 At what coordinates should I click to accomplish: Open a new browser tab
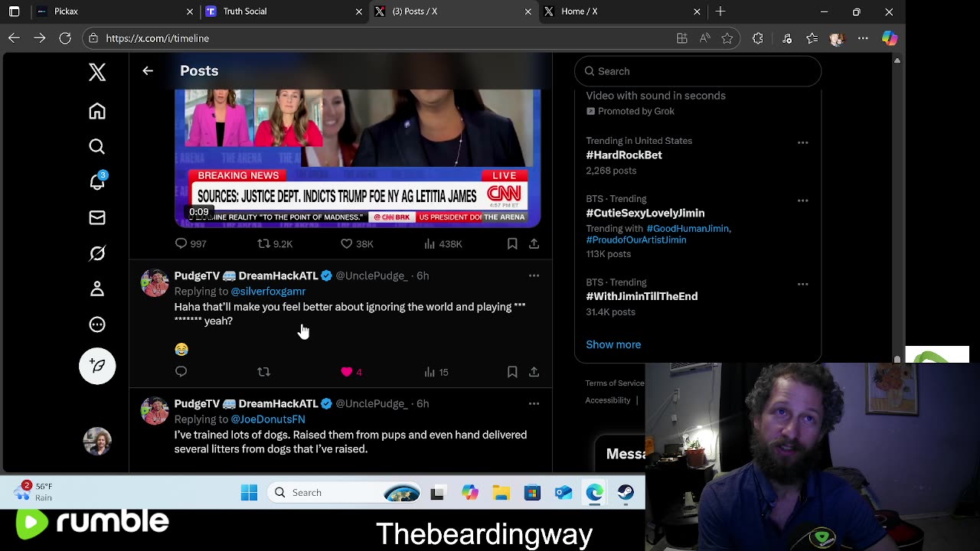click(x=720, y=11)
